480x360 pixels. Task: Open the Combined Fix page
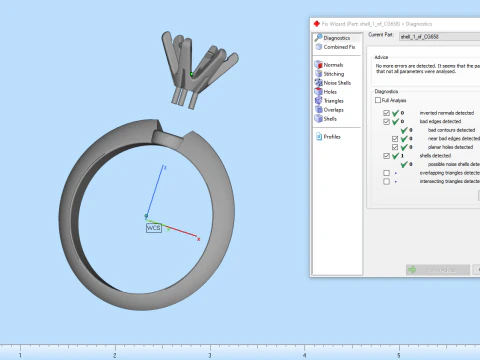[x=336, y=47]
